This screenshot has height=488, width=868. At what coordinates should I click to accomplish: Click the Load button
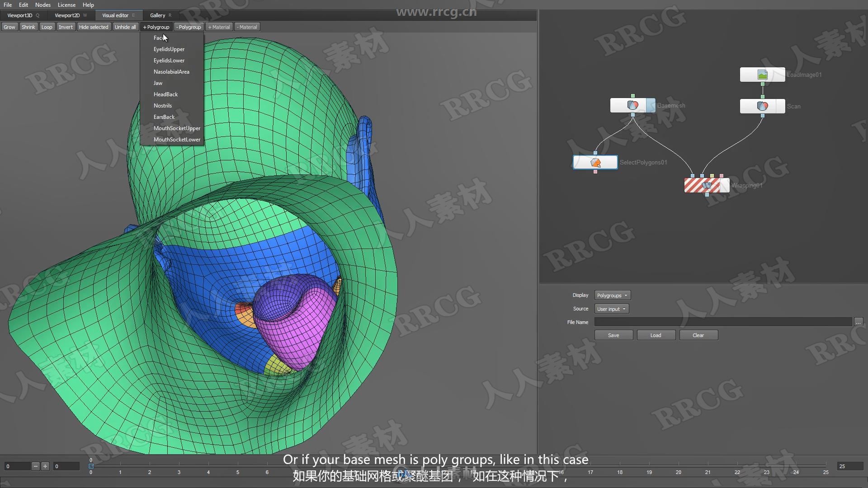click(x=655, y=334)
